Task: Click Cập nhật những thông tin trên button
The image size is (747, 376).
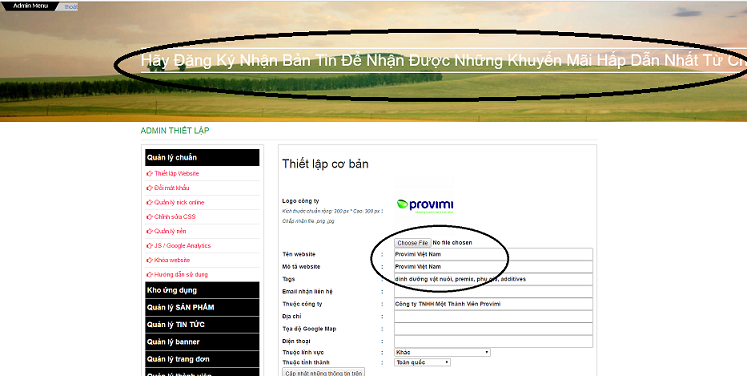Action: point(324,373)
